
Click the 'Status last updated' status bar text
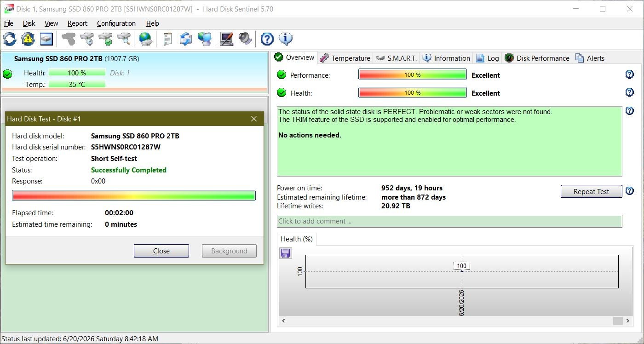80,339
